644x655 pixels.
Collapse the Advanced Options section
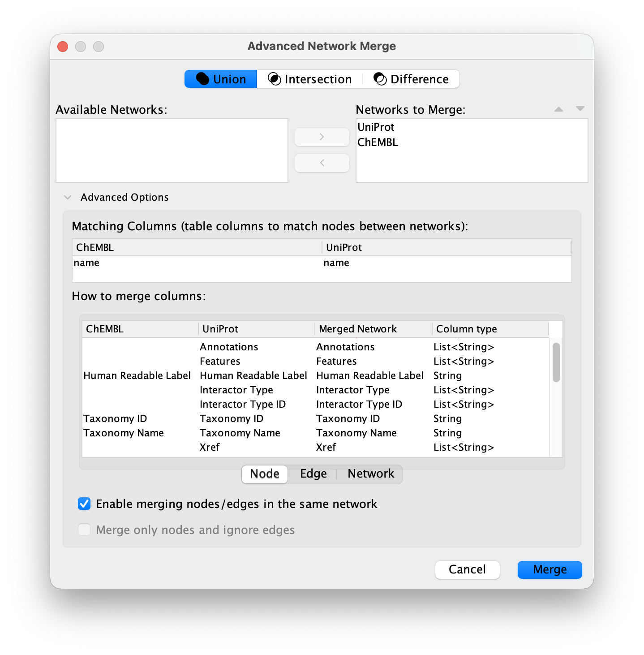click(68, 197)
